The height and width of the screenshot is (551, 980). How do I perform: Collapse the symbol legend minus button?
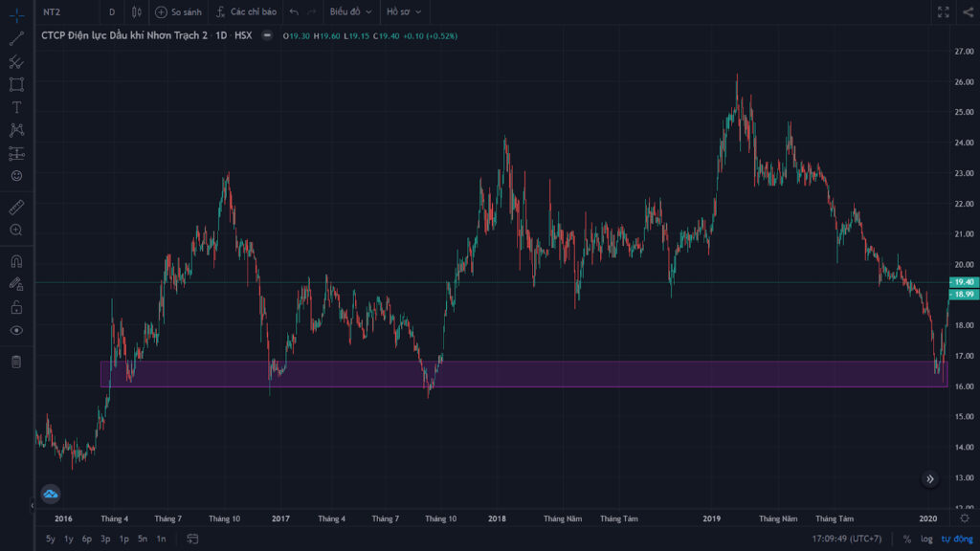pos(267,35)
